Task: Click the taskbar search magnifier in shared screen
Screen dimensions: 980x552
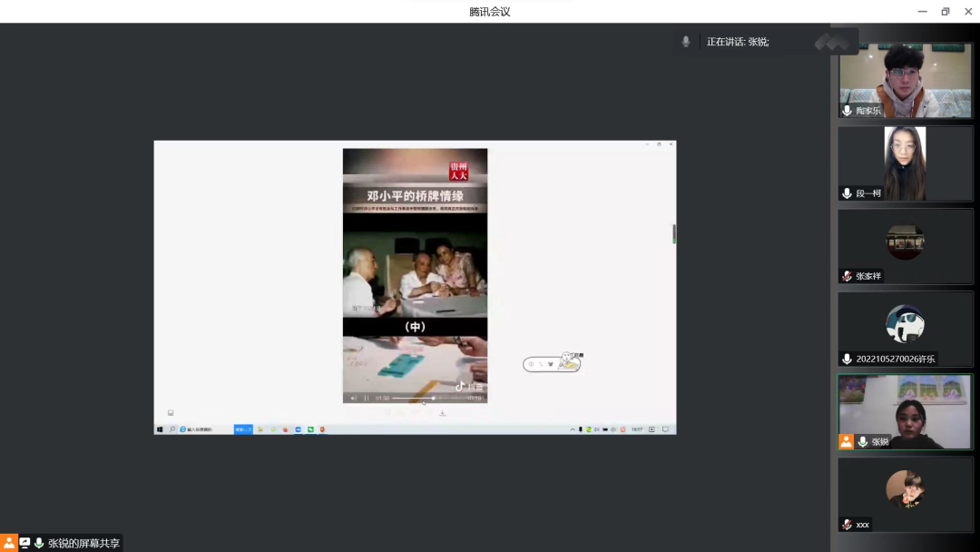Action: coord(171,429)
